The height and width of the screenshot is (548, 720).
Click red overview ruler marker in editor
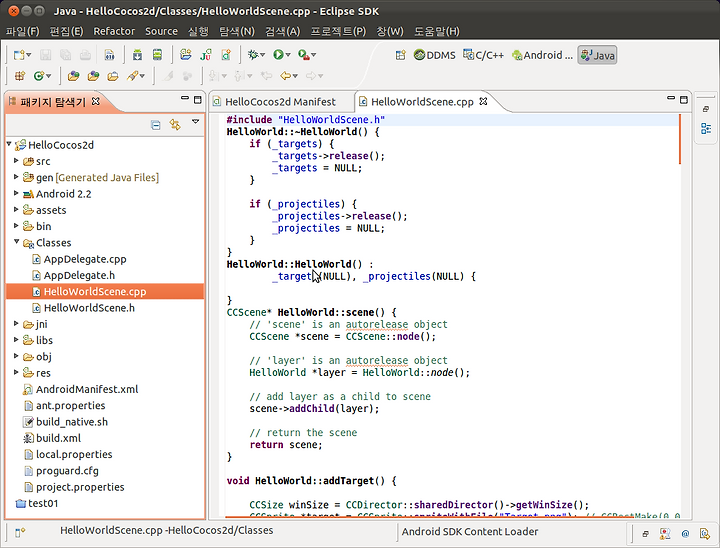tap(680, 139)
